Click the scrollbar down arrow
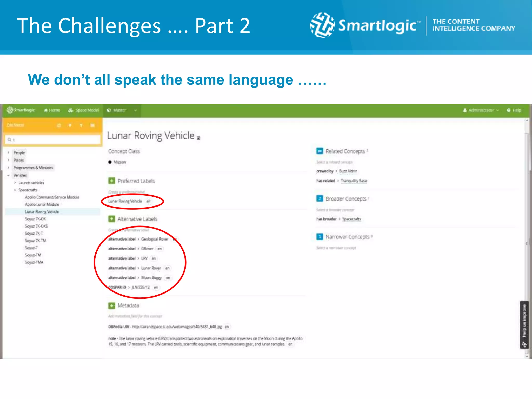532x399 pixels. [x=527, y=356]
